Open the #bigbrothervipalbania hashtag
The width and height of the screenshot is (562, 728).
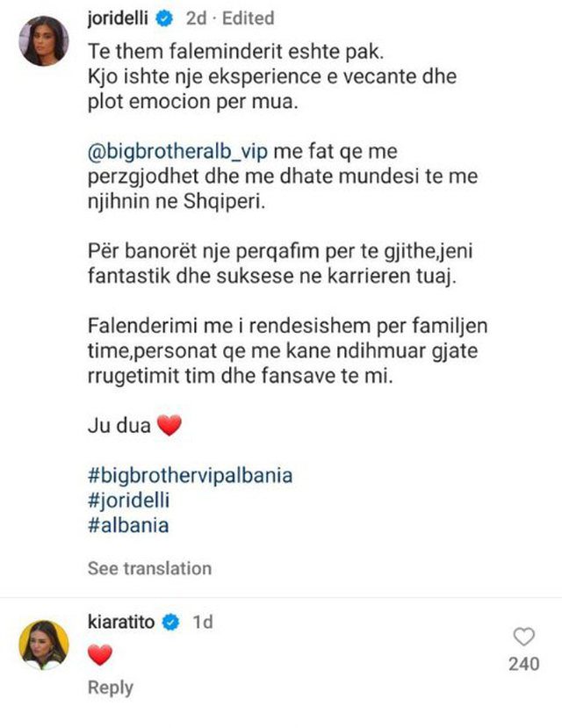coord(190,475)
